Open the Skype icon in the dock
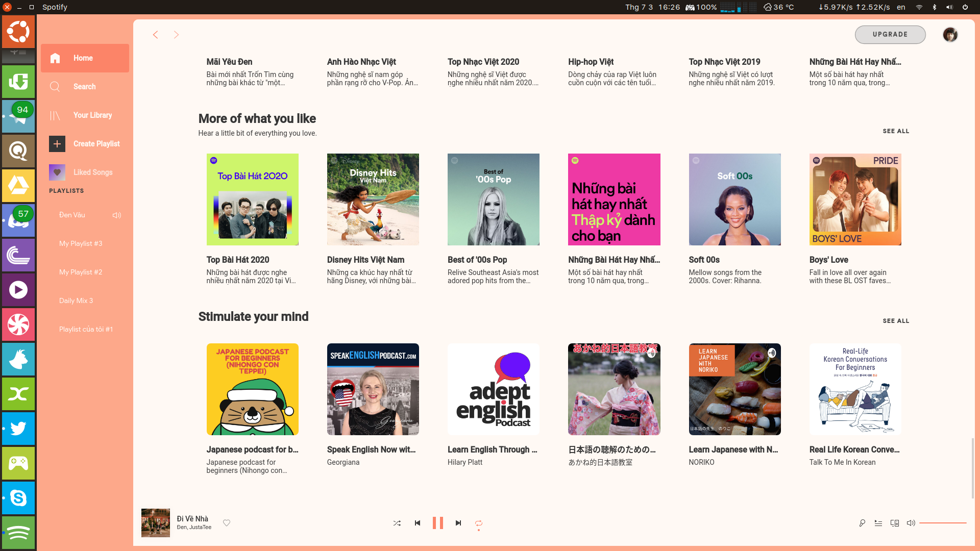Image resolution: width=980 pixels, height=551 pixels. pyautogui.click(x=18, y=498)
